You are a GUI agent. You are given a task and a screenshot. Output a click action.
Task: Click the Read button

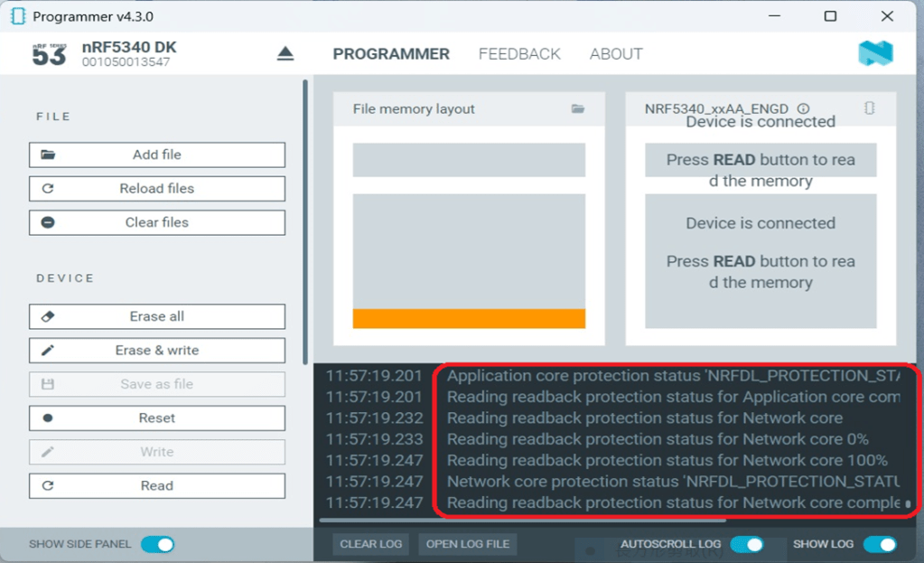coord(157,486)
